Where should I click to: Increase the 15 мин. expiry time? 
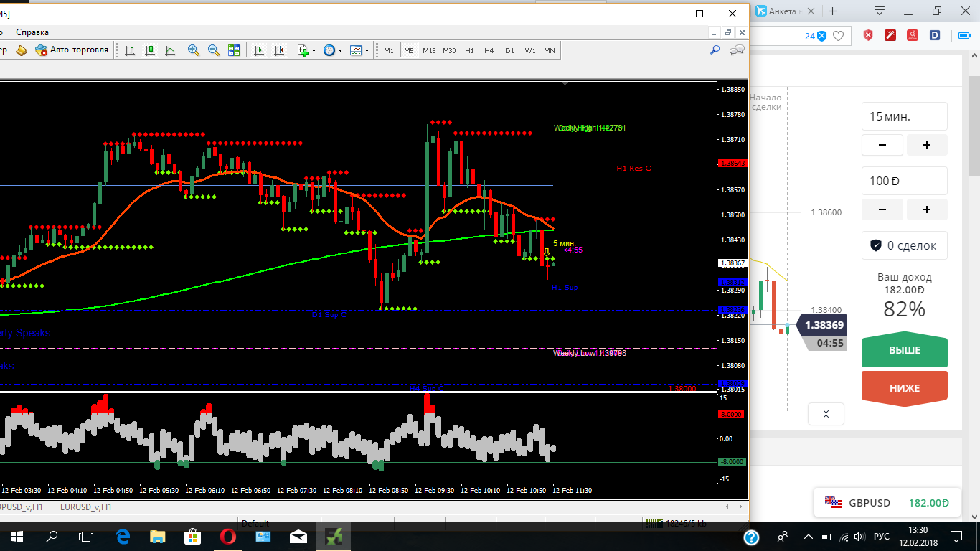[x=927, y=145]
